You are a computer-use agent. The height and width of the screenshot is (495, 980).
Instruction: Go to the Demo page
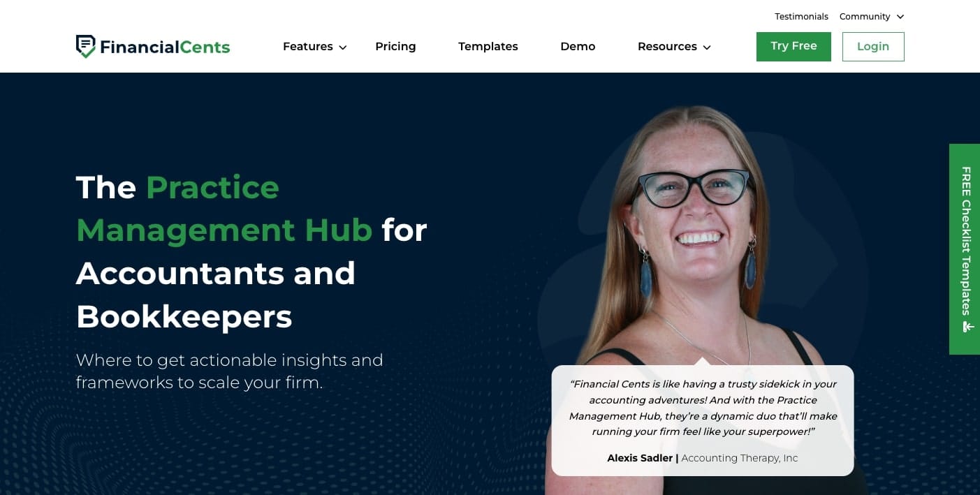click(578, 47)
